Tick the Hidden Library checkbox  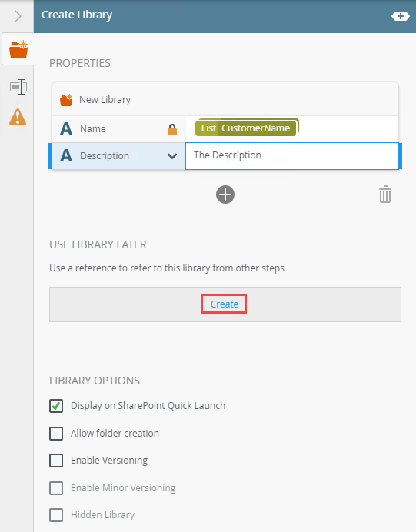coord(56,514)
